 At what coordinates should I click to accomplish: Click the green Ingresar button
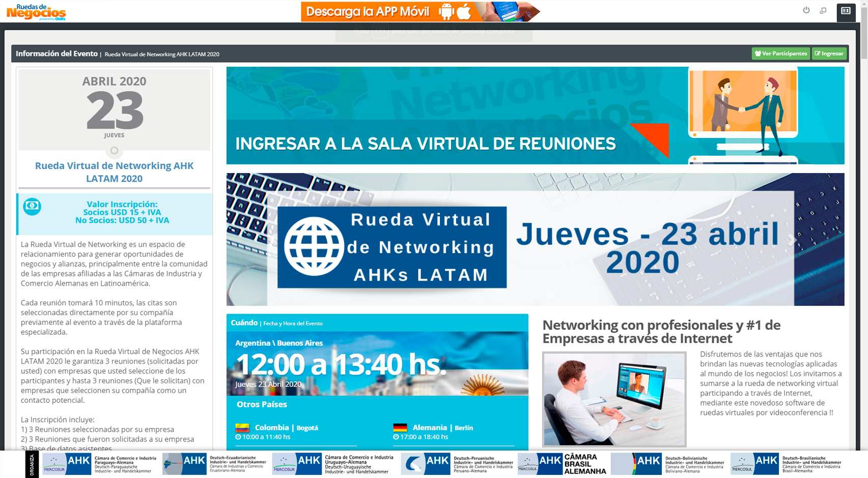tap(829, 53)
